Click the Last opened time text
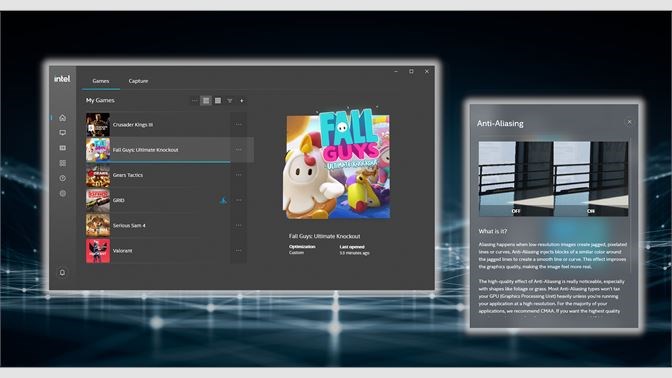The height and width of the screenshot is (378, 672). 354,253
